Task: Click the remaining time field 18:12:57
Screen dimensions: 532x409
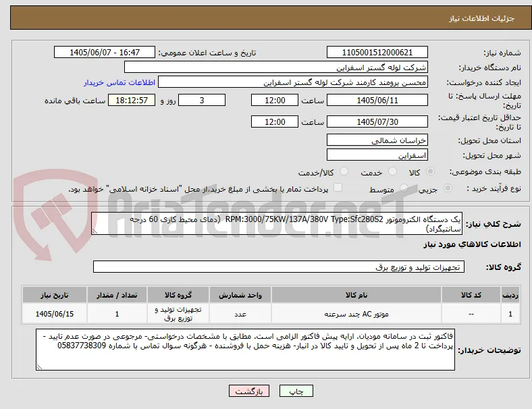Action: (x=132, y=100)
